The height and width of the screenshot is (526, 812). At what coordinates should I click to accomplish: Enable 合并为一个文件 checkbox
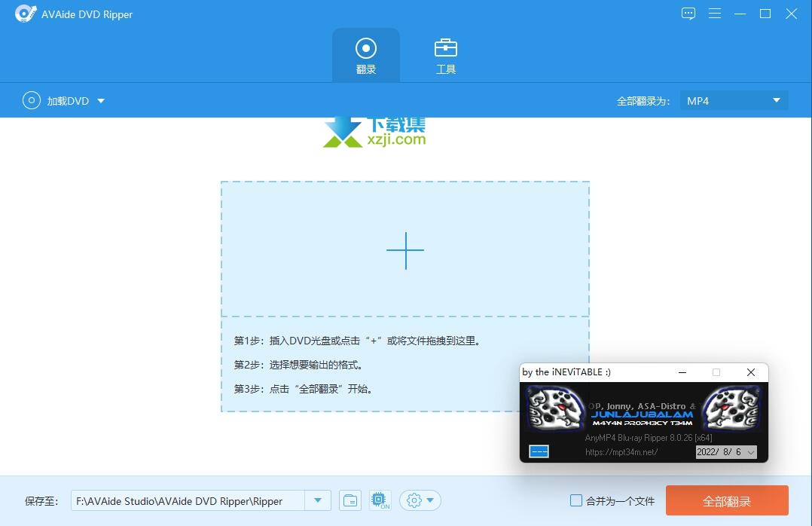575,500
